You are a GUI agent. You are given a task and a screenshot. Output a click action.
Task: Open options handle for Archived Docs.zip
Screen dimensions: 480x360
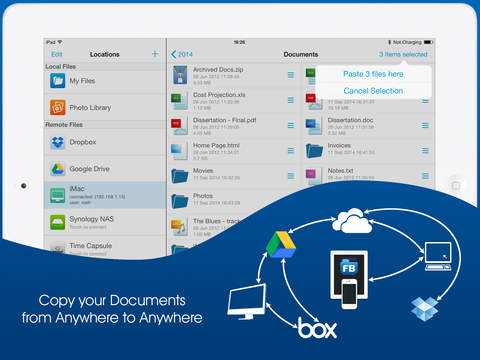tap(291, 75)
